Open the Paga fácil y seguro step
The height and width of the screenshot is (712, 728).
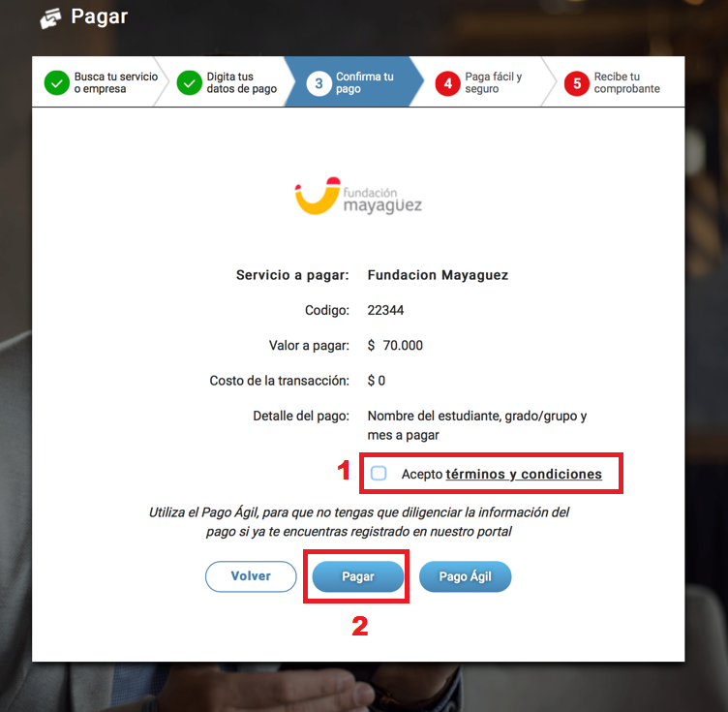(x=484, y=81)
